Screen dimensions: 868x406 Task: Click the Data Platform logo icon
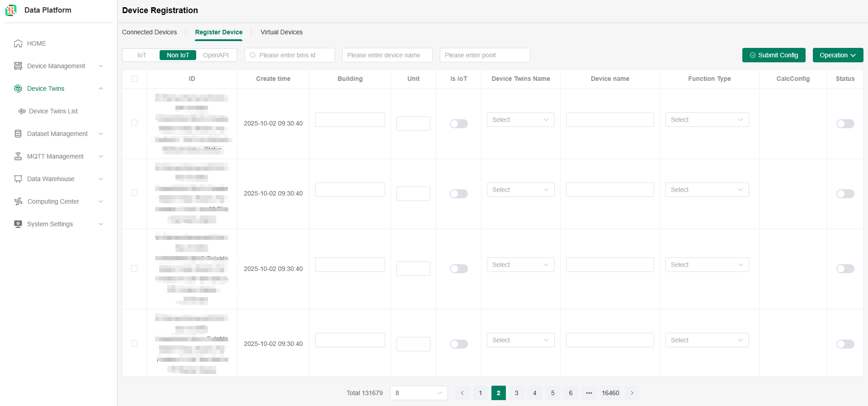(11, 10)
